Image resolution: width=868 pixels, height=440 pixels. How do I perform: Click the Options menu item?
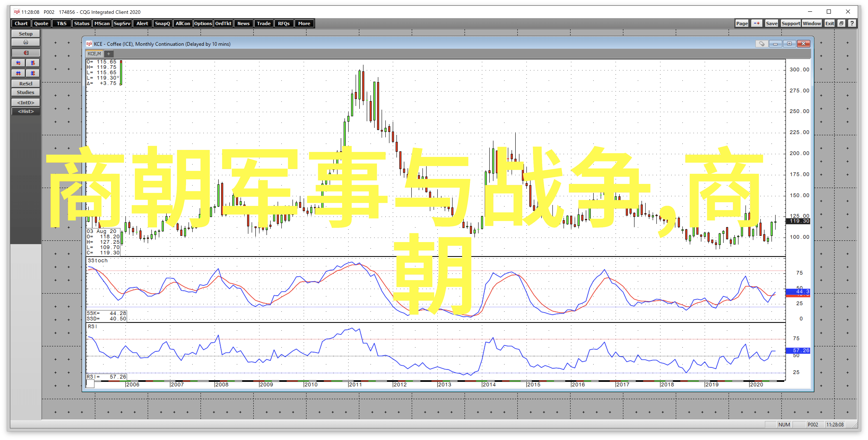(x=203, y=23)
